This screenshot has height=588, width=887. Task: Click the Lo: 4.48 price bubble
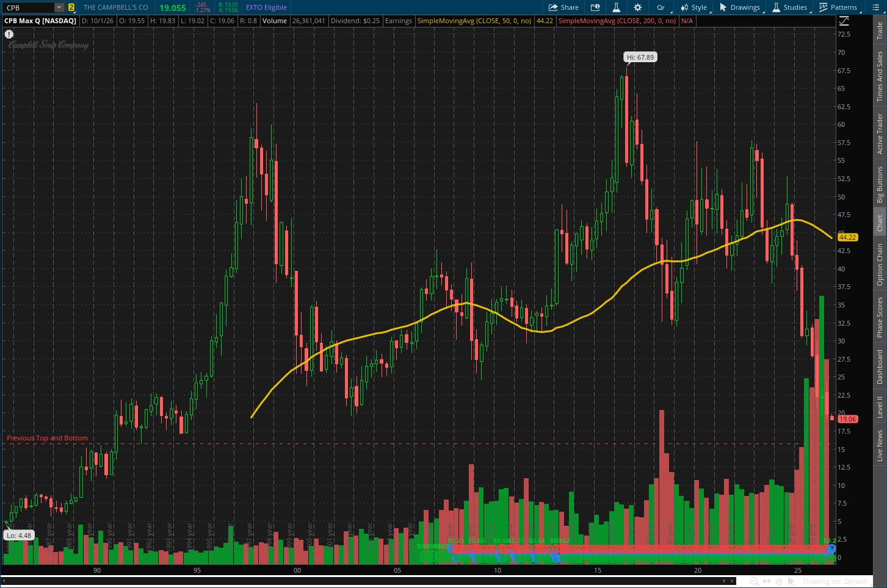pos(18,536)
